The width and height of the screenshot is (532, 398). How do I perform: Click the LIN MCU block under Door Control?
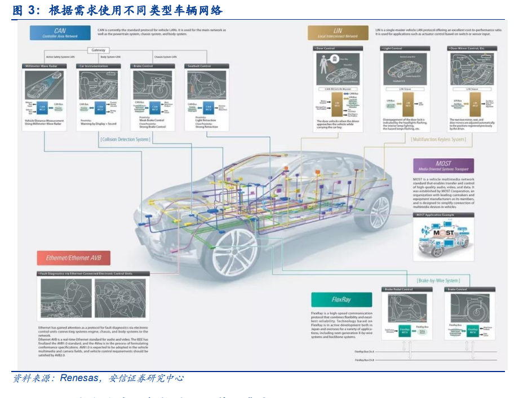(337, 104)
